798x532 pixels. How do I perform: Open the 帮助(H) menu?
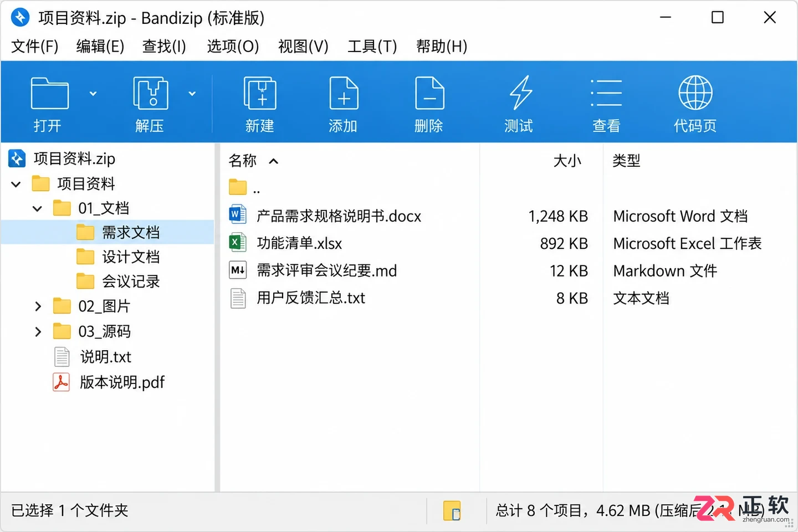(x=442, y=46)
